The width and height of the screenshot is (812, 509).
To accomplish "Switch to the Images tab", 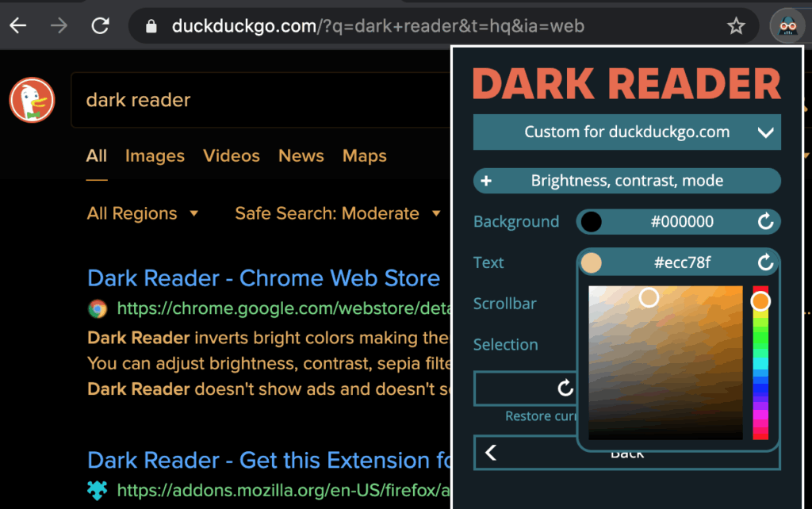I will (155, 156).
